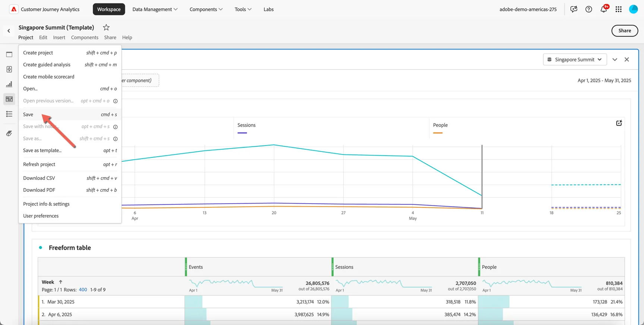Favorite the project with the star icon
644x325 pixels.
106,27
